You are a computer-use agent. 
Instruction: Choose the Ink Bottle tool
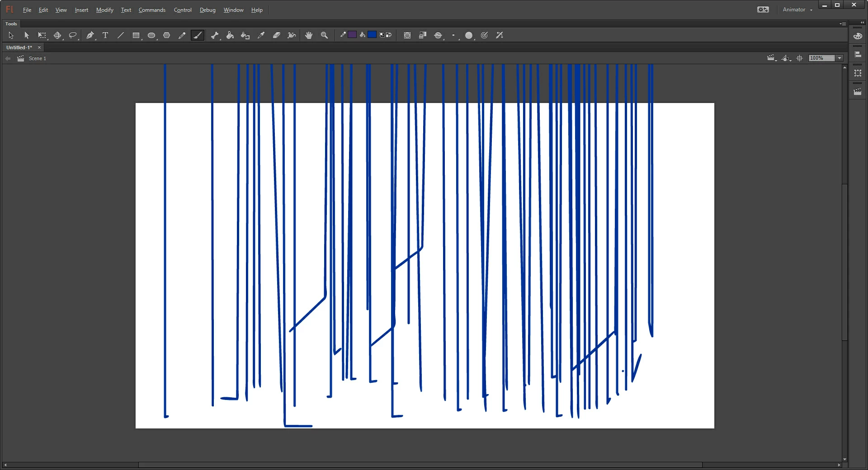[x=245, y=35]
